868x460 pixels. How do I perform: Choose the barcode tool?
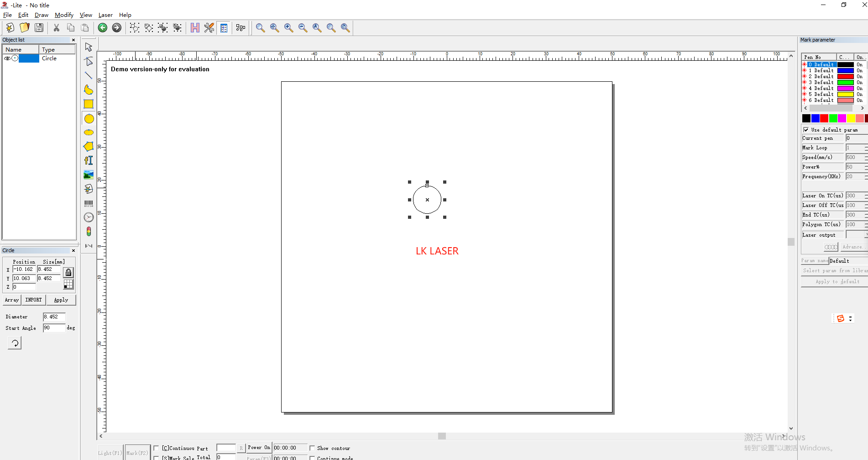pos(89,203)
